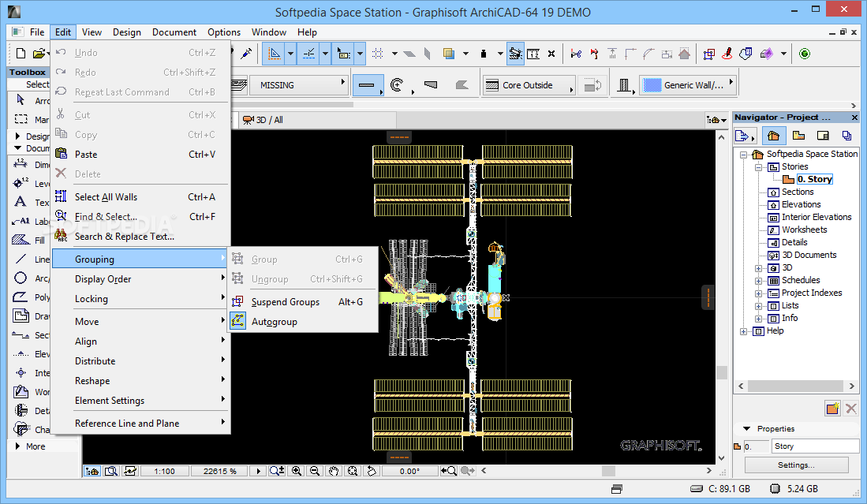Open the Design menu
The image size is (867, 504).
(x=127, y=32)
